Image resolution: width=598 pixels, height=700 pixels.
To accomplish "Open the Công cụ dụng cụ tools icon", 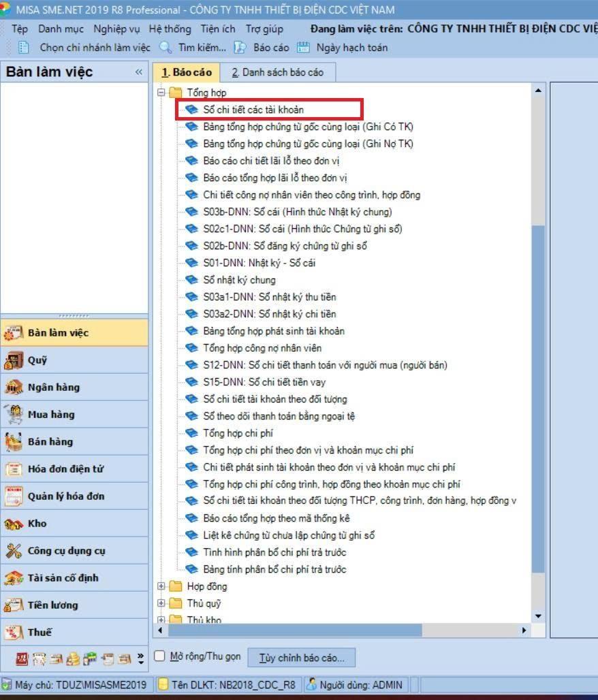I will pyautogui.click(x=14, y=551).
